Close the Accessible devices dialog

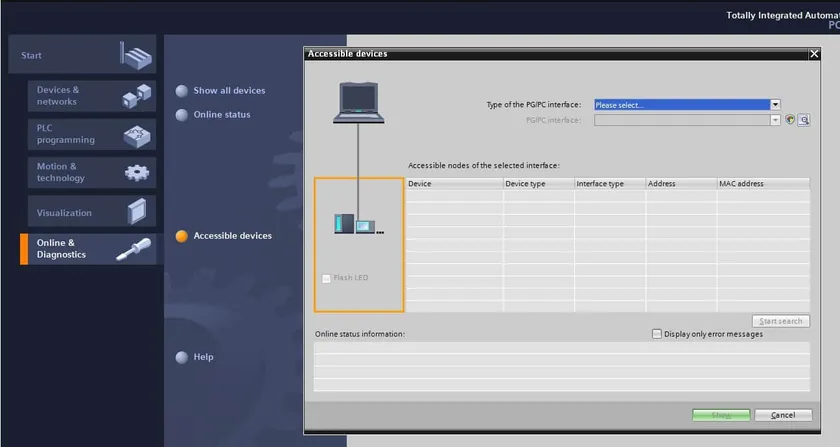[814, 54]
